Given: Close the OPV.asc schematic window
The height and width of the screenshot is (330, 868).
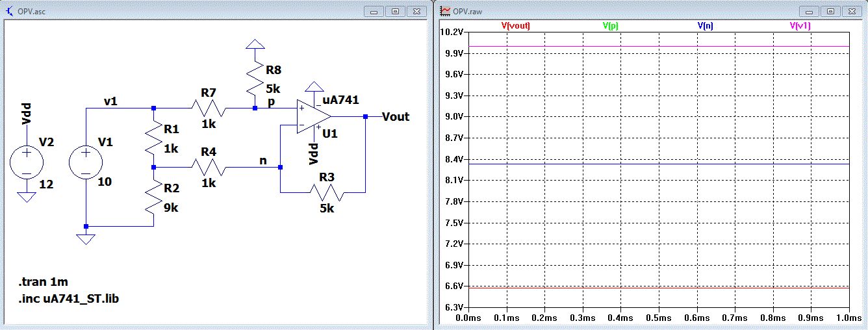Looking at the screenshot, I should [416, 11].
